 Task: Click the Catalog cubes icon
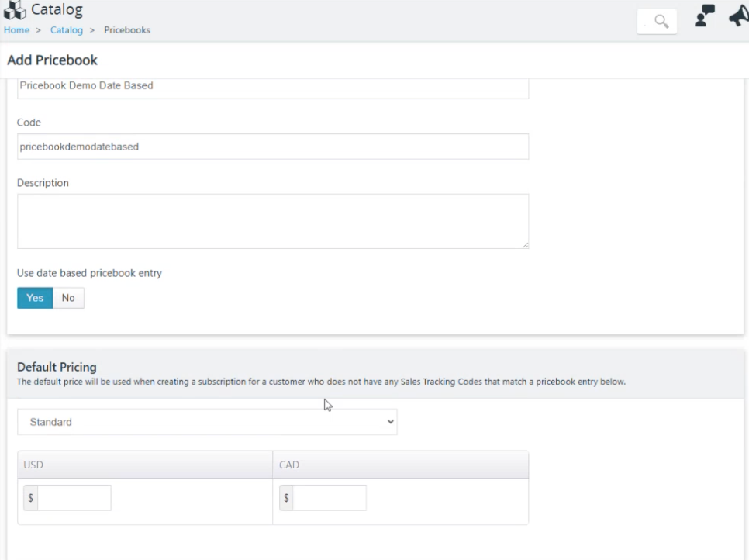tap(15, 10)
